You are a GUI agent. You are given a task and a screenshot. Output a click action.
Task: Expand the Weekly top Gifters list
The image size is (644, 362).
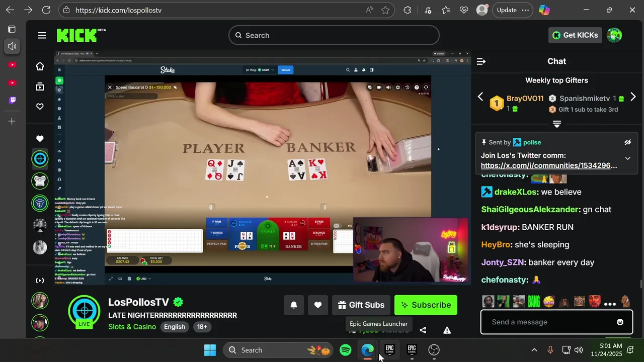click(x=556, y=124)
